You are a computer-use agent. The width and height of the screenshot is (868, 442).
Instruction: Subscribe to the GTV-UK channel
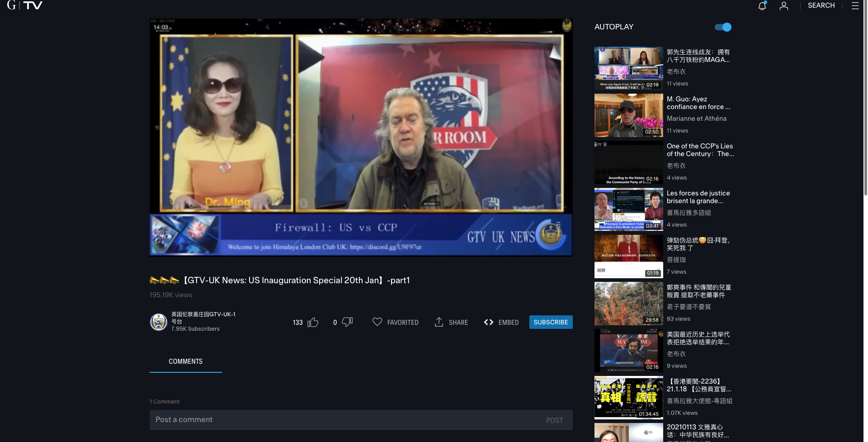coord(551,322)
